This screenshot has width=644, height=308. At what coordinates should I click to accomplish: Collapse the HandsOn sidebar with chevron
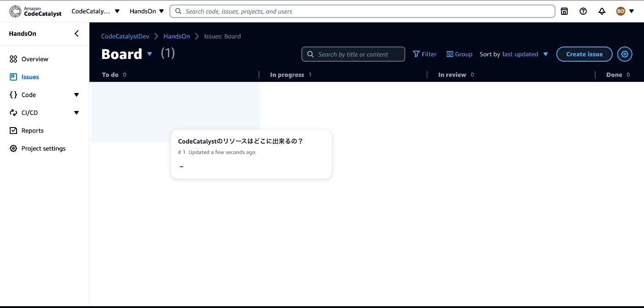pyautogui.click(x=76, y=34)
